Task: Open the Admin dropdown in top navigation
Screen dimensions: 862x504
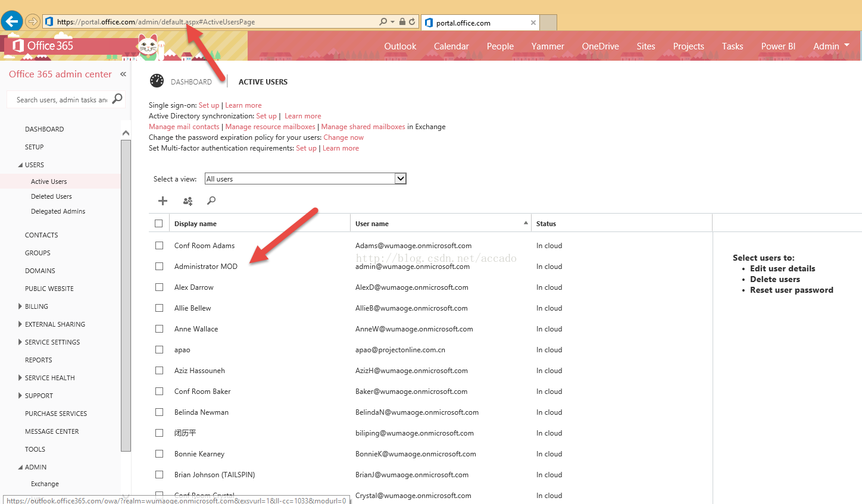Action: click(x=831, y=46)
